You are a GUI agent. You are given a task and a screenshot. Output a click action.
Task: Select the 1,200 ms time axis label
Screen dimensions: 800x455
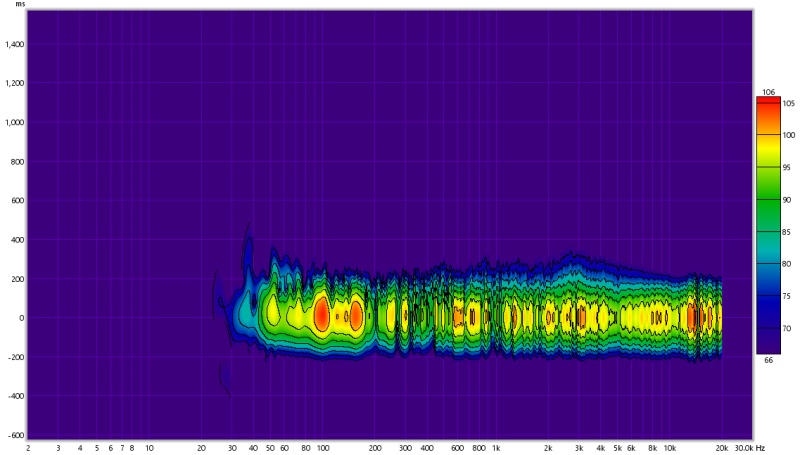point(14,83)
